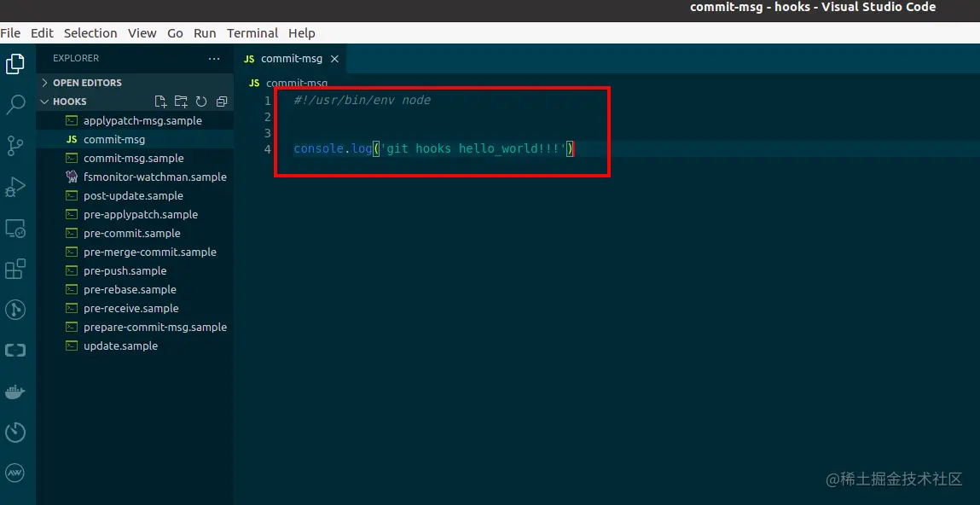Open the AWS toolkit icon in activity bar
Image resolution: width=980 pixels, height=505 pixels.
[x=15, y=473]
